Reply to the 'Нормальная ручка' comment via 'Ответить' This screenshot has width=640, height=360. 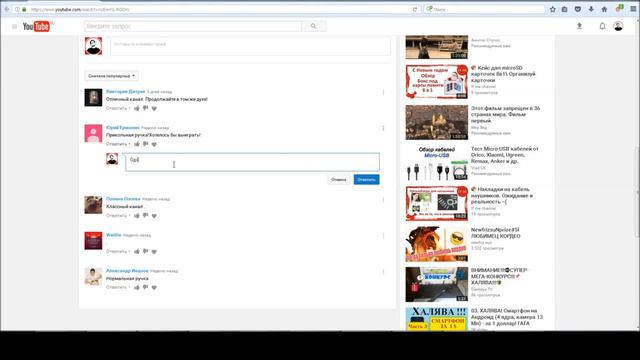[x=116, y=287]
